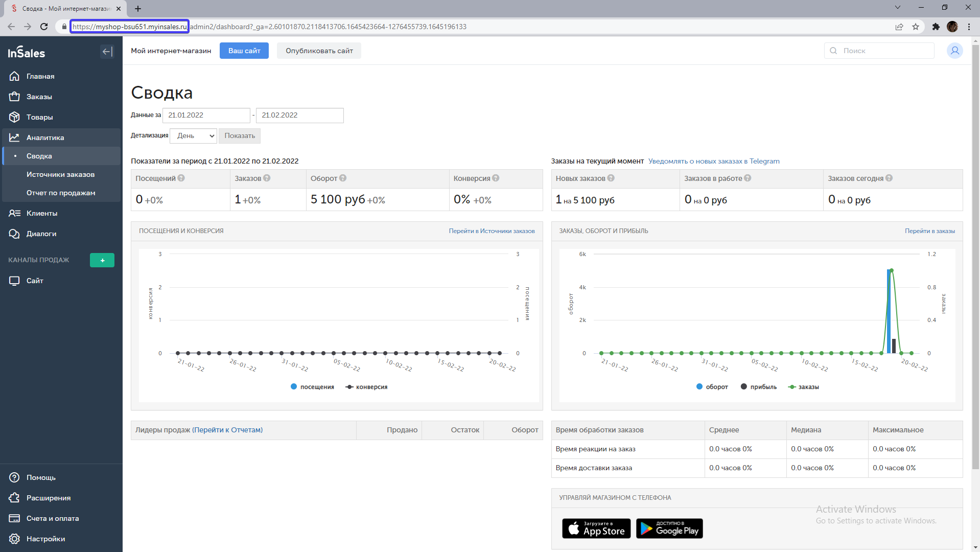980x552 pixels.
Task: Open Источники заказов submenu item
Action: (x=60, y=174)
